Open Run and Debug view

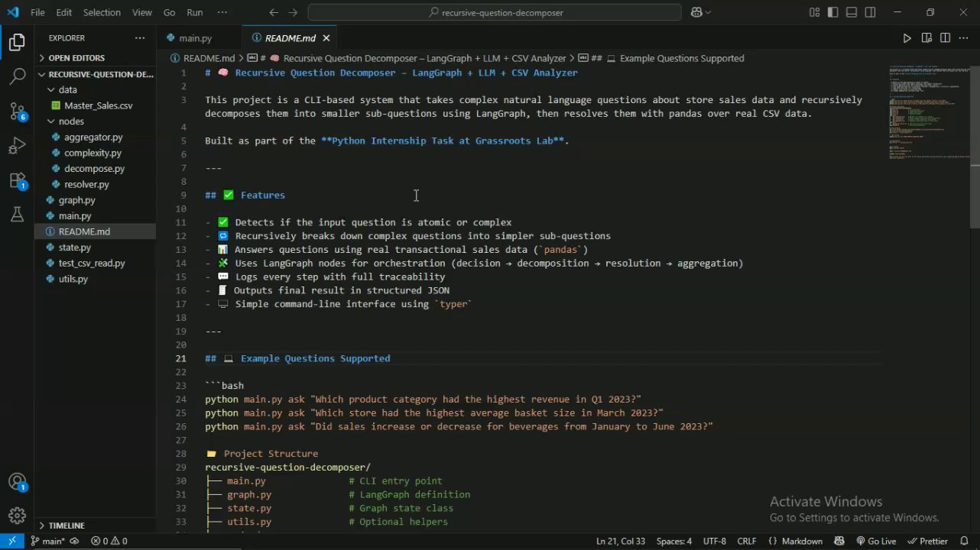(x=17, y=146)
